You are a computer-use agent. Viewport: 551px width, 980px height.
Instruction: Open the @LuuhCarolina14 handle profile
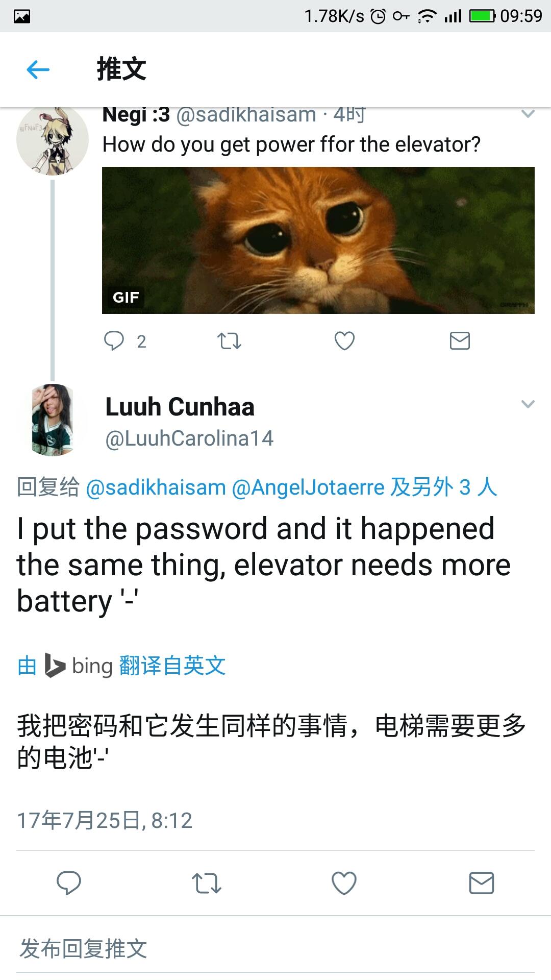189,438
